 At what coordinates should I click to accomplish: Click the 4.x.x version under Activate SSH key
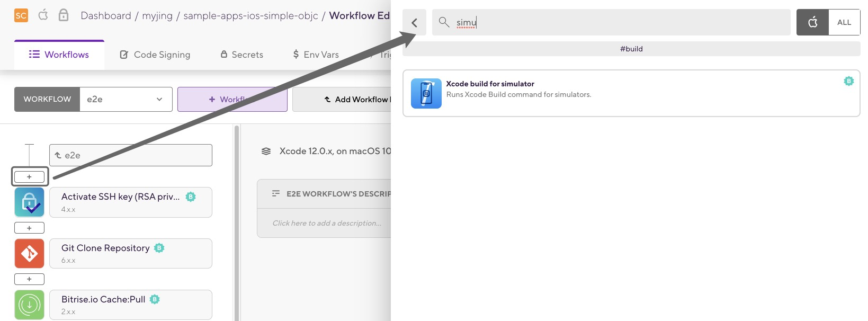[68, 209]
